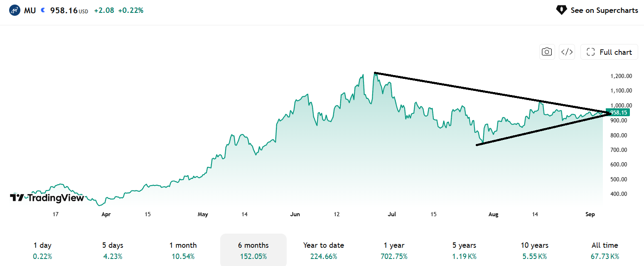Screen dimensions: 644x266
Task: Show the All time range
Action: coord(605,250)
